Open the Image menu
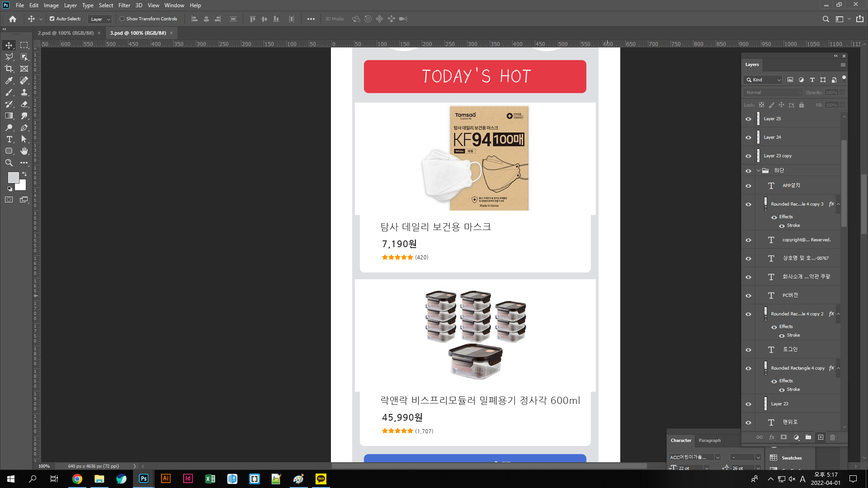 click(x=51, y=5)
